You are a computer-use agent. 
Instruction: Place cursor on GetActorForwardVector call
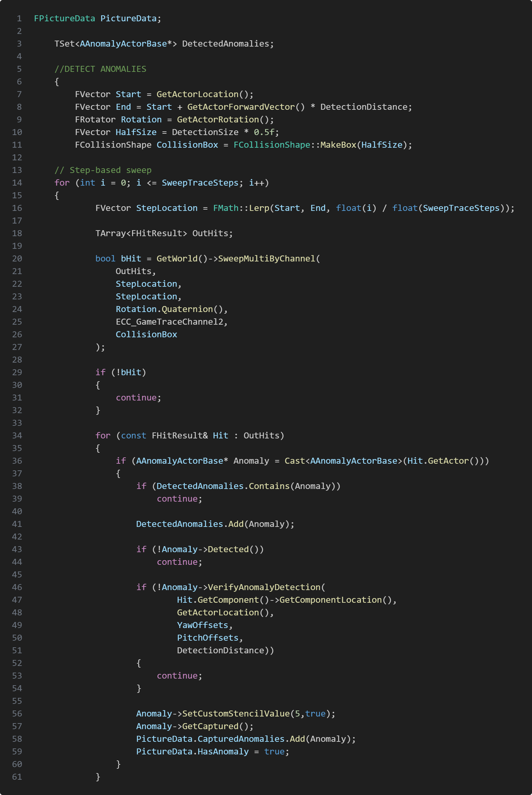pos(240,107)
